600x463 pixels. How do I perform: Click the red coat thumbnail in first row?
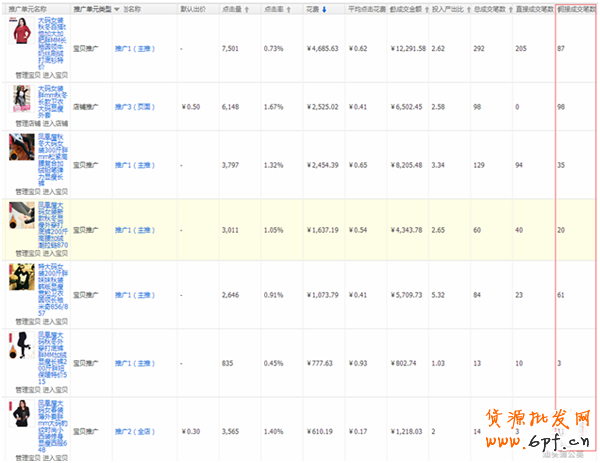click(20, 32)
